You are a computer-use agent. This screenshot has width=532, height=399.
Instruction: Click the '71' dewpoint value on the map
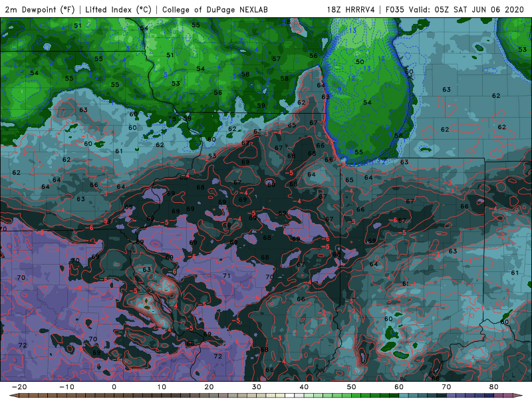[x=227, y=276]
